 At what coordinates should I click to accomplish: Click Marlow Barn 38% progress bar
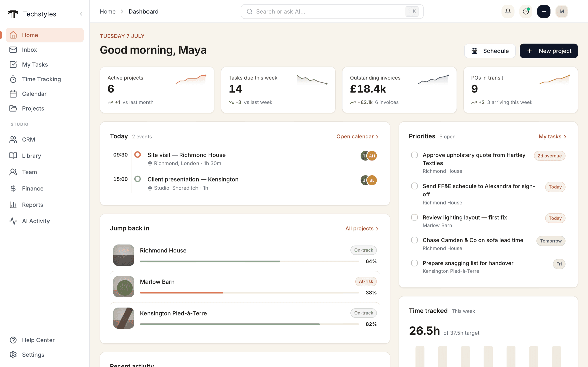[249, 293]
